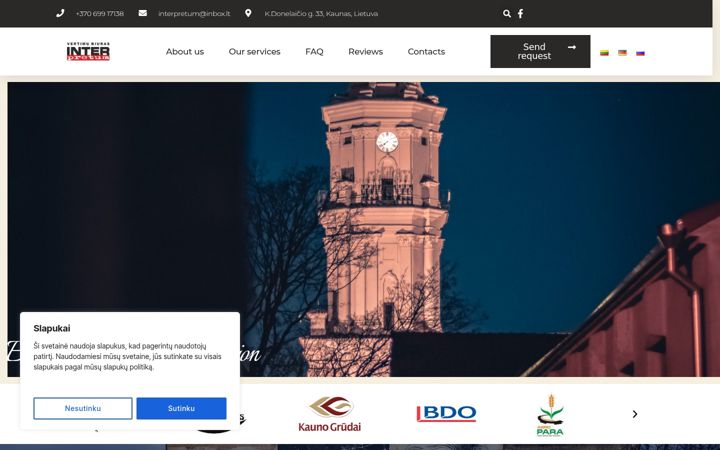Accept cookies with Sutinku button

181,408
